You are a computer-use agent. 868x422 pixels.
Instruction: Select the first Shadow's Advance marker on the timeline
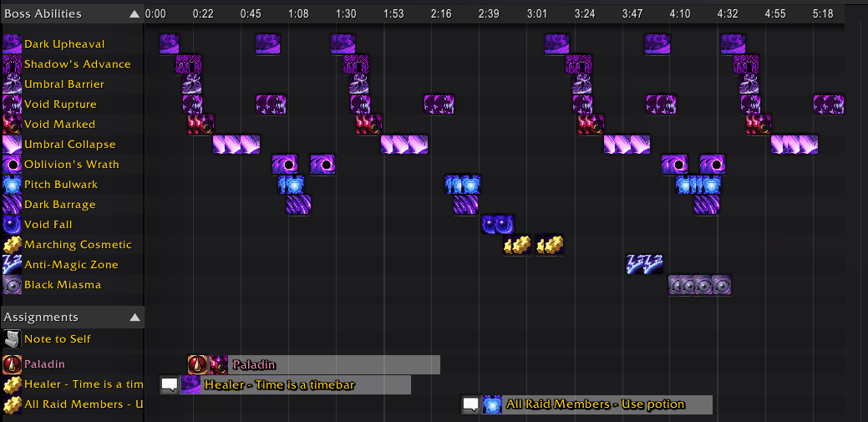click(188, 64)
